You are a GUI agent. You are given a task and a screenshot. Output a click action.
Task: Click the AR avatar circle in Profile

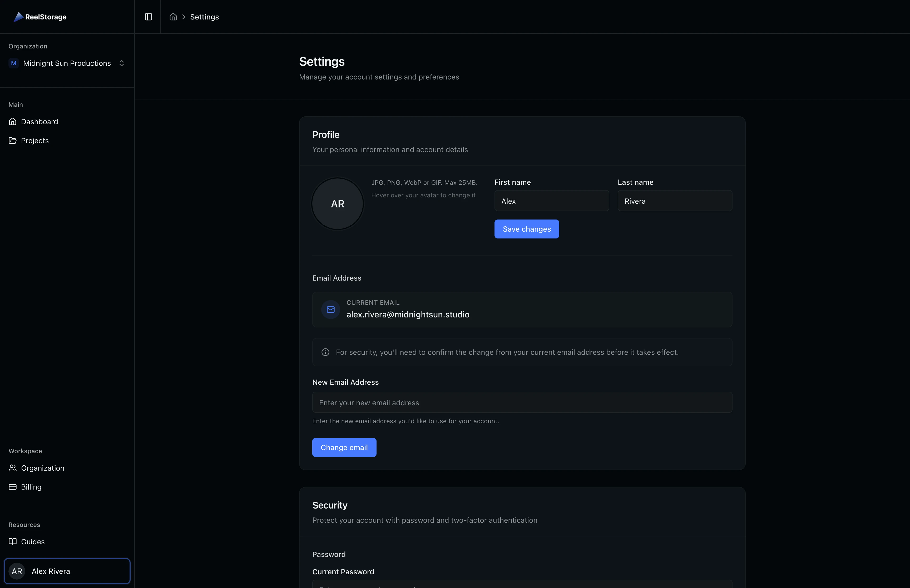(x=337, y=203)
